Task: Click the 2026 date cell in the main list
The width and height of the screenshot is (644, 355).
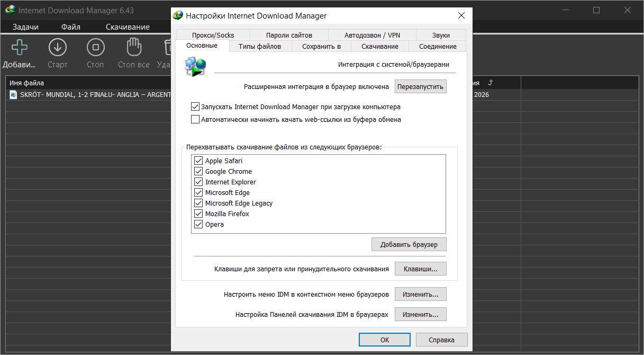Action: [482, 95]
